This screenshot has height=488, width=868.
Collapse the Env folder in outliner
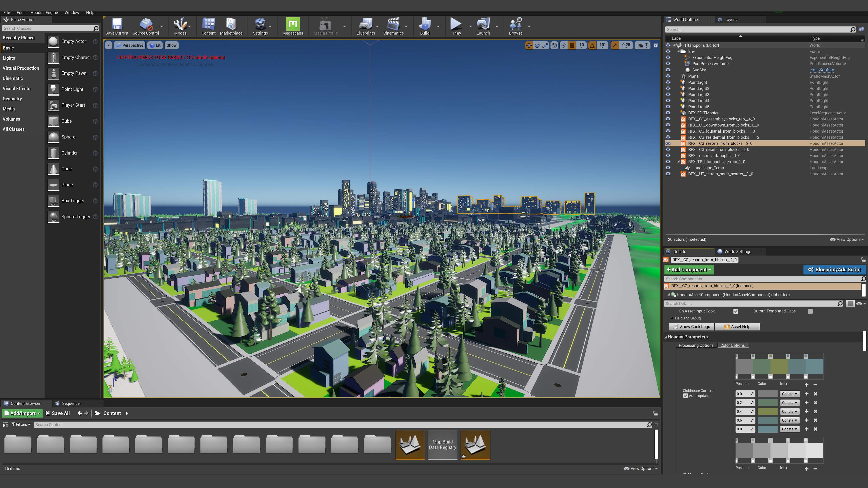[678, 52]
